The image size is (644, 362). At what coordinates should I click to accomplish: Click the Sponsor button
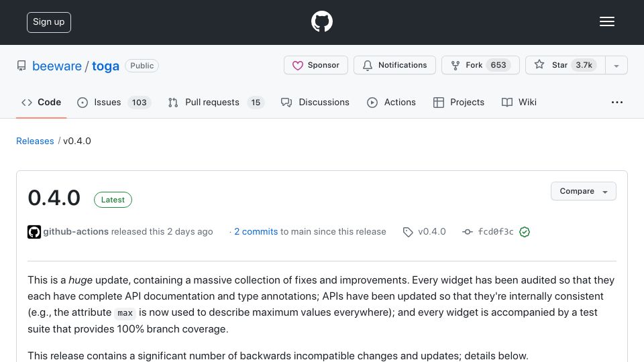[316, 65]
